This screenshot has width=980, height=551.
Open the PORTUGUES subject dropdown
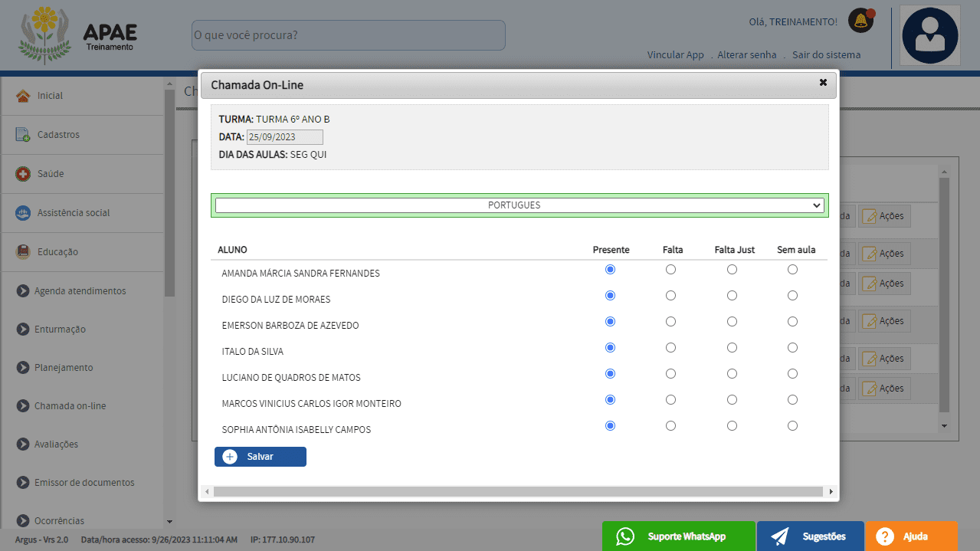519,205
